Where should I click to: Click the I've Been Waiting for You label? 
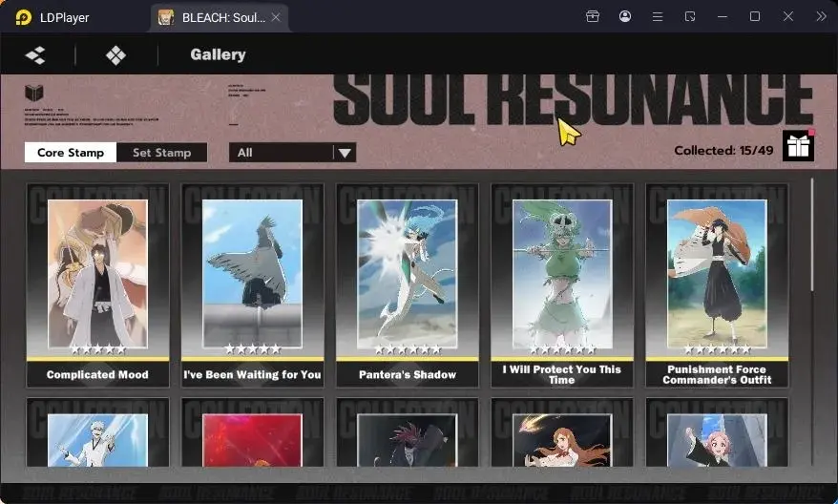(252, 375)
